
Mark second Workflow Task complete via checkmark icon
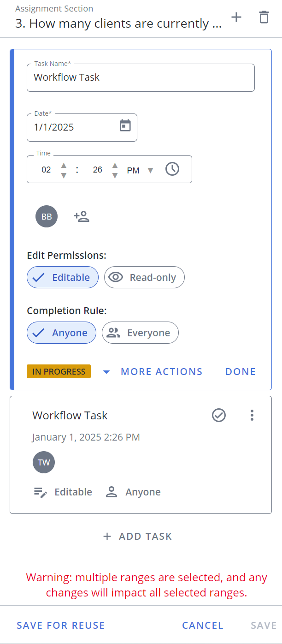click(x=219, y=415)
